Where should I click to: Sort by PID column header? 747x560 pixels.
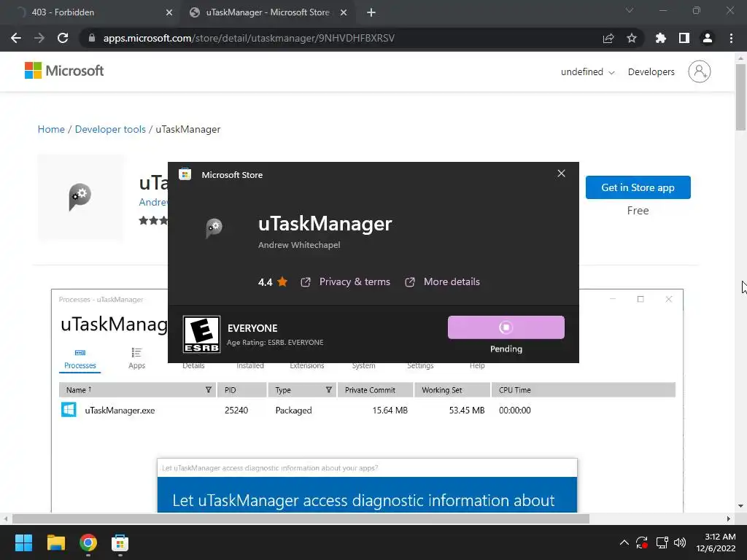coord(242,390)
